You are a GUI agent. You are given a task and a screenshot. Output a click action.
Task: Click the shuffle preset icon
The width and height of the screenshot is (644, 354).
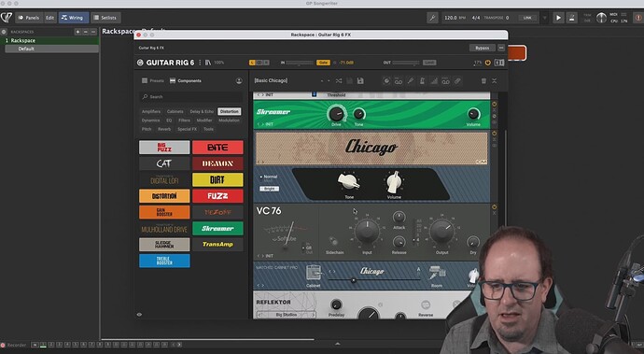339,81
